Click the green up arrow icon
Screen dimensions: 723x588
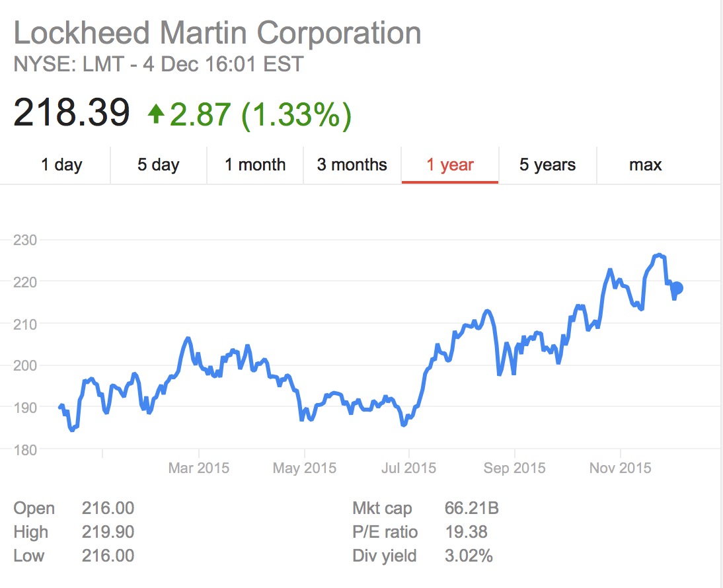coord(156,114)
